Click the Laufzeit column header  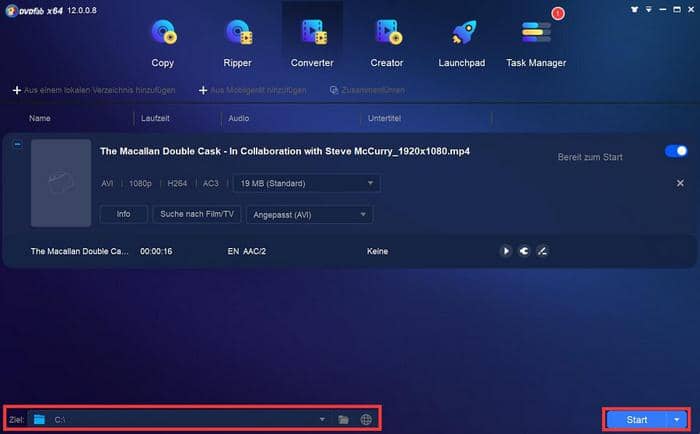[155, 118]
